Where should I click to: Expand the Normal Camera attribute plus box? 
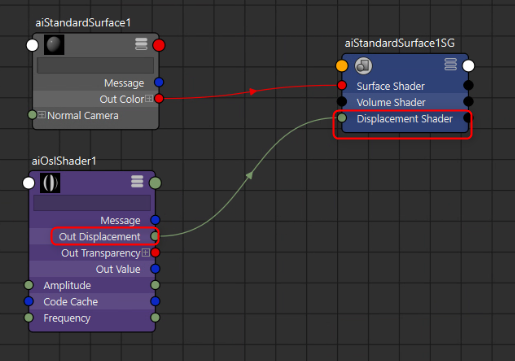point(42,115)
